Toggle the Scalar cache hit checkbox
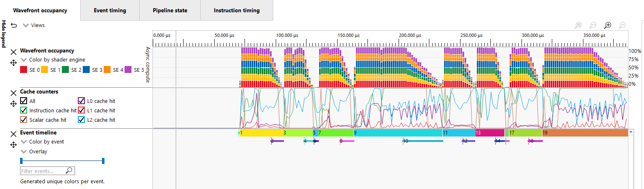This screenshot has width=644, height=189. tap(24, 120)
